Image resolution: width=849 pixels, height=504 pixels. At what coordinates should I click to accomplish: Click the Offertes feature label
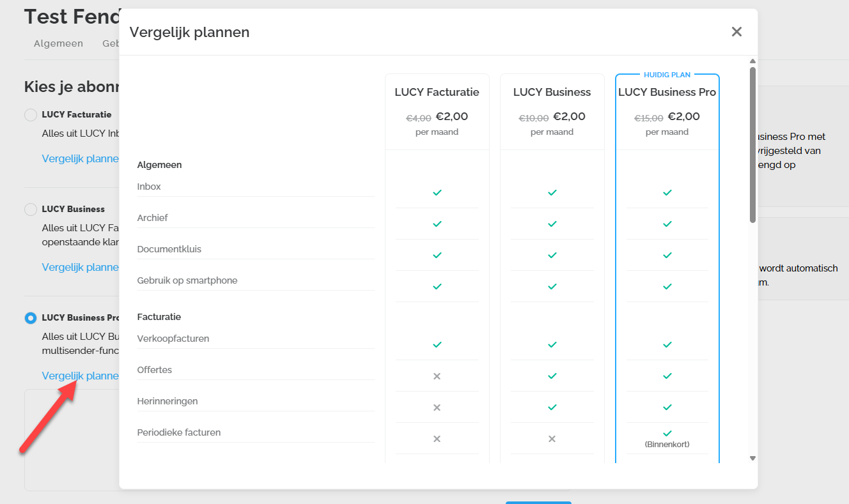coord(155,370)
